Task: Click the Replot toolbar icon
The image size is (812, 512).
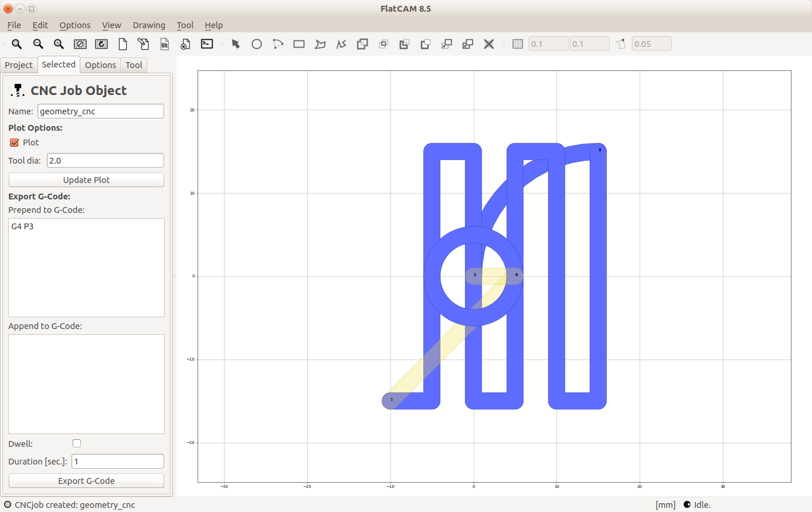Action: [x=101, y=44]
